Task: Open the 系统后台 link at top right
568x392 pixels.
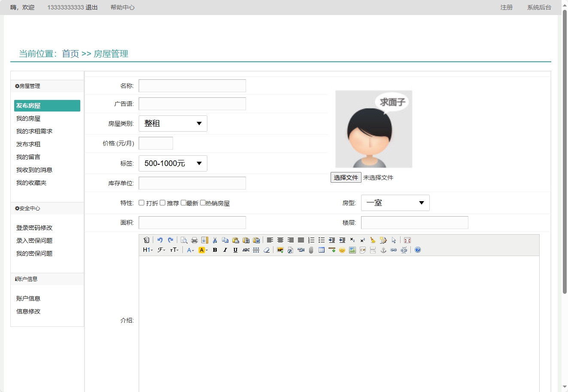Action: coord(539,7)
